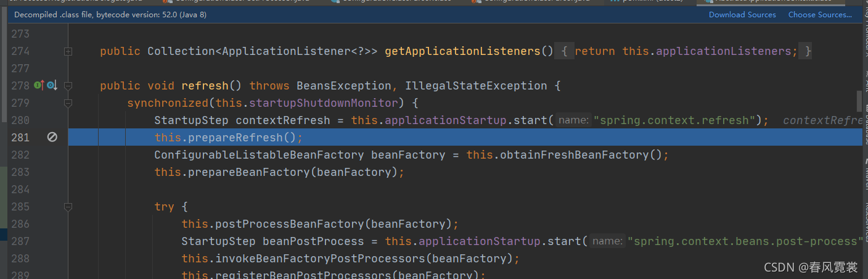
Task: Click line number 280 in the gutter
Action: 20,120
